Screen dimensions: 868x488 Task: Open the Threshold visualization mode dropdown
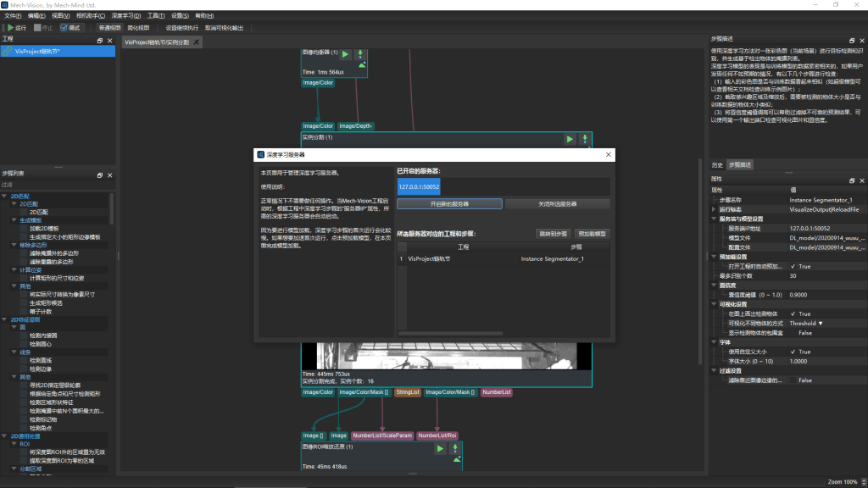[807, 323]
